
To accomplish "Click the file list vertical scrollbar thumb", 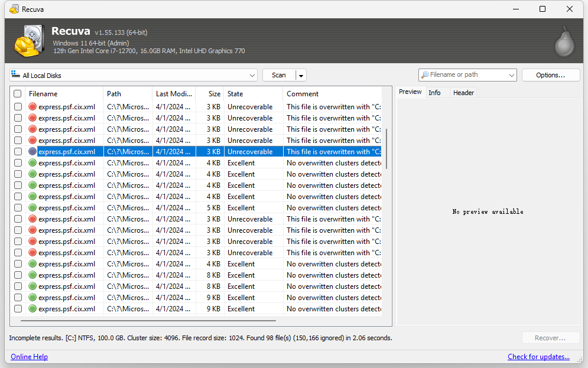I will [x=386, y=148].
